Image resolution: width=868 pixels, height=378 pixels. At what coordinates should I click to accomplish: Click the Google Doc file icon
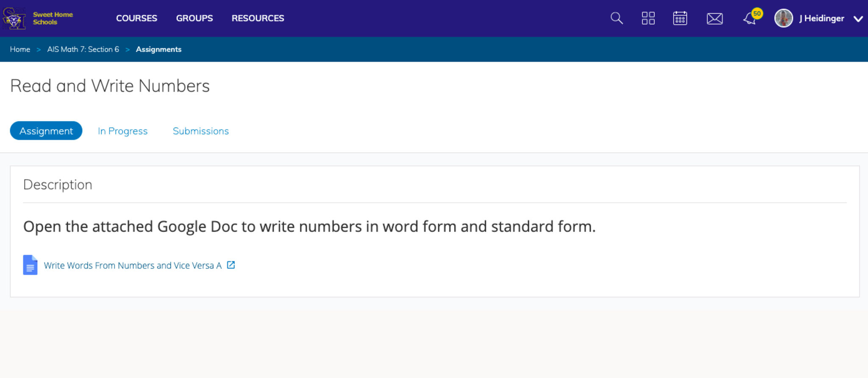point(30,265)
